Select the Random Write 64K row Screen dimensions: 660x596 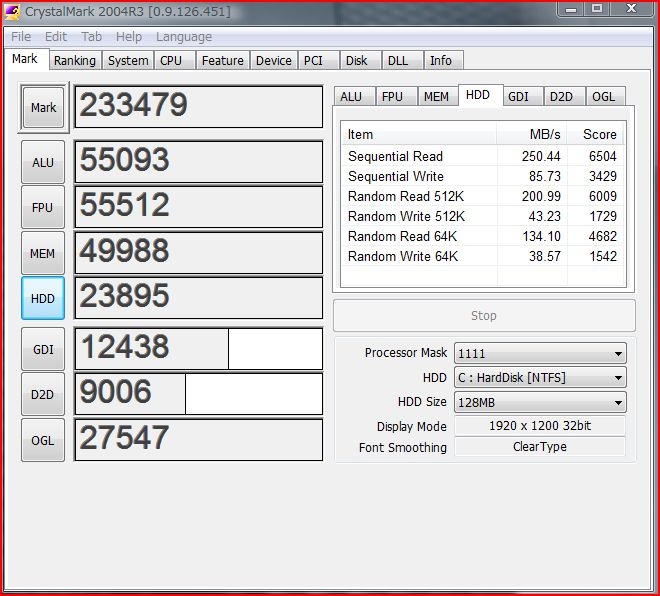483,256
